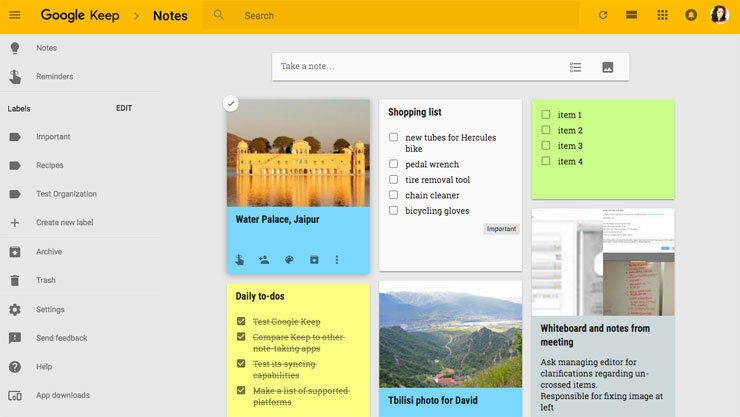Viewport: 740px width, 417px height.
Task: Open color palette for Water Palace note
Action: pyautogui.click(x=289, y=259)
